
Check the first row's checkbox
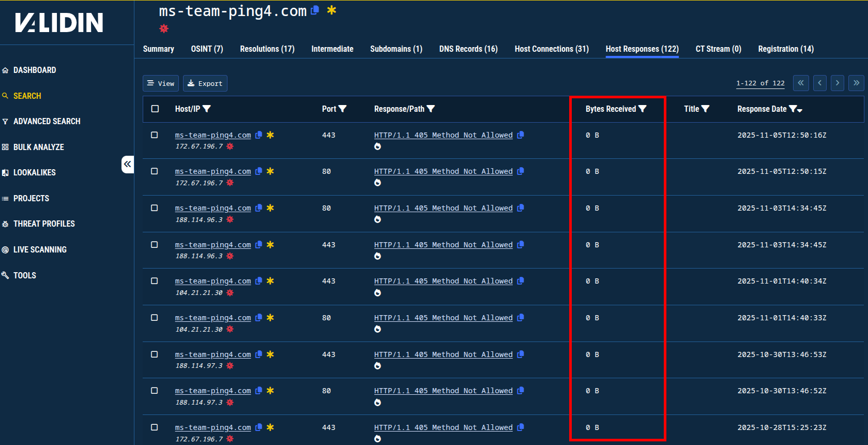[155, 135]
